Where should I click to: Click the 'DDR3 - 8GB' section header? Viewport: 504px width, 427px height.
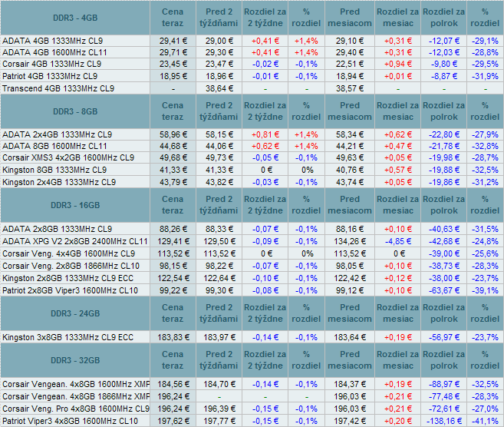[75, 111]
